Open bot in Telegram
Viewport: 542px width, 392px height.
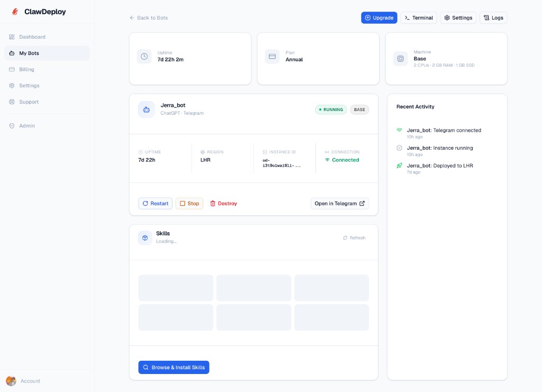[x=339, y=204]
